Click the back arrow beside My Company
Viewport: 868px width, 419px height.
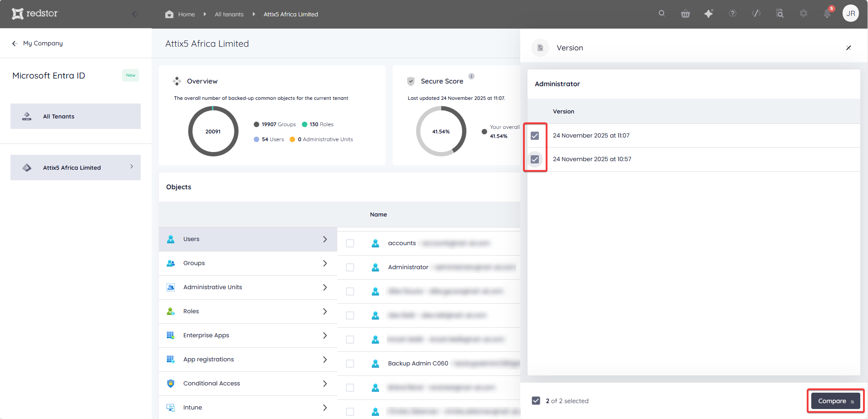(x=15, y=44)
